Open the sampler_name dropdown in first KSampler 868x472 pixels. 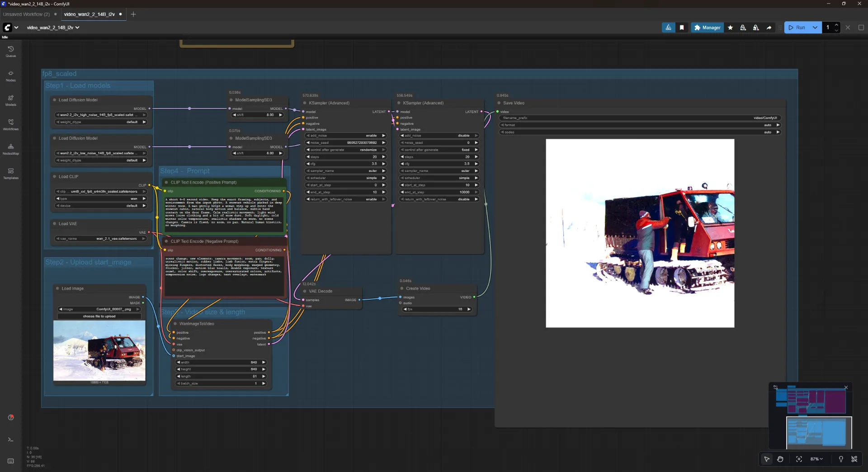coord(346,171)
